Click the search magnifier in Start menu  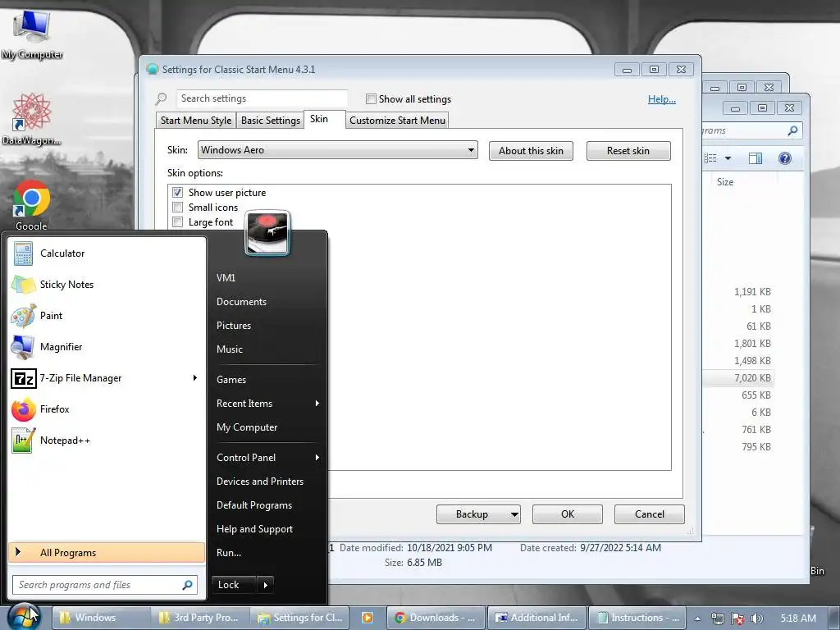[x=188, y=585]
